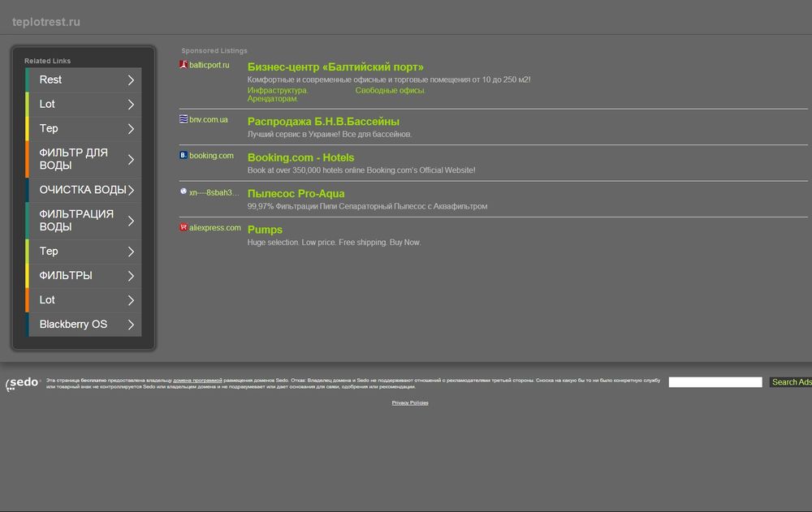812x512 pixels.
Task: Click the booking.com favicon icon
Action: pyautogui.click(x=184, y=155)
